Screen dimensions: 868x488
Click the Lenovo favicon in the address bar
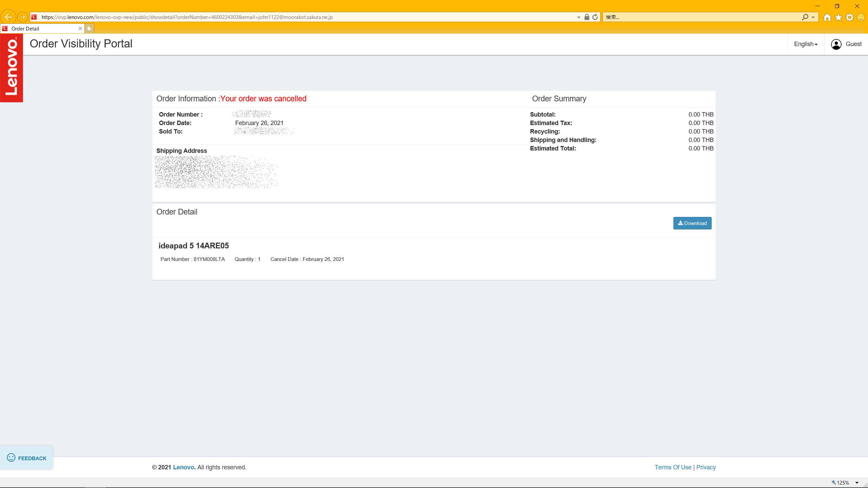coord(34,17)
